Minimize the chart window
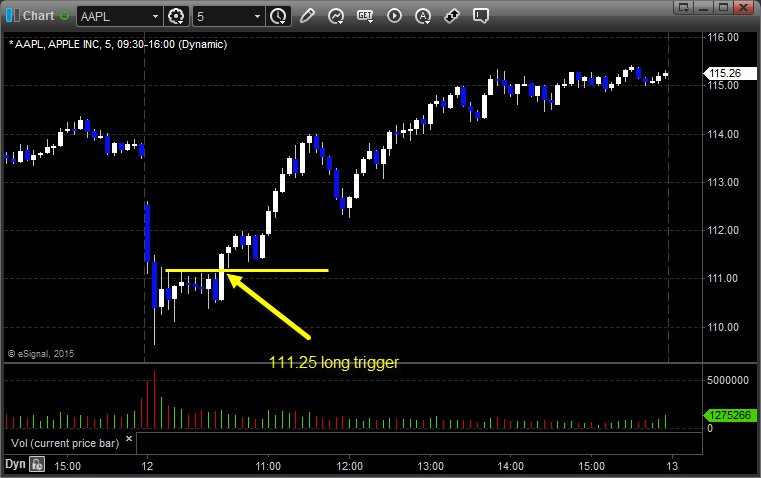 704,7
